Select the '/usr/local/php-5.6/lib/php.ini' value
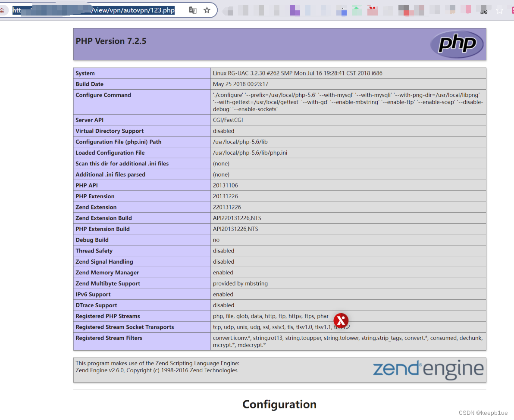 pyautogui.click(x=250, y=153)
